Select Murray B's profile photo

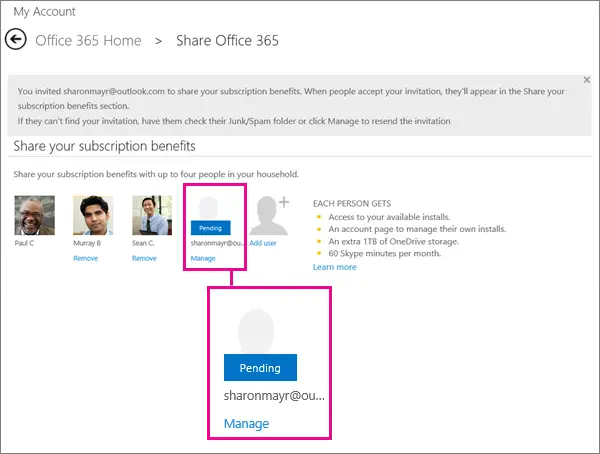(x=93, y=215)
